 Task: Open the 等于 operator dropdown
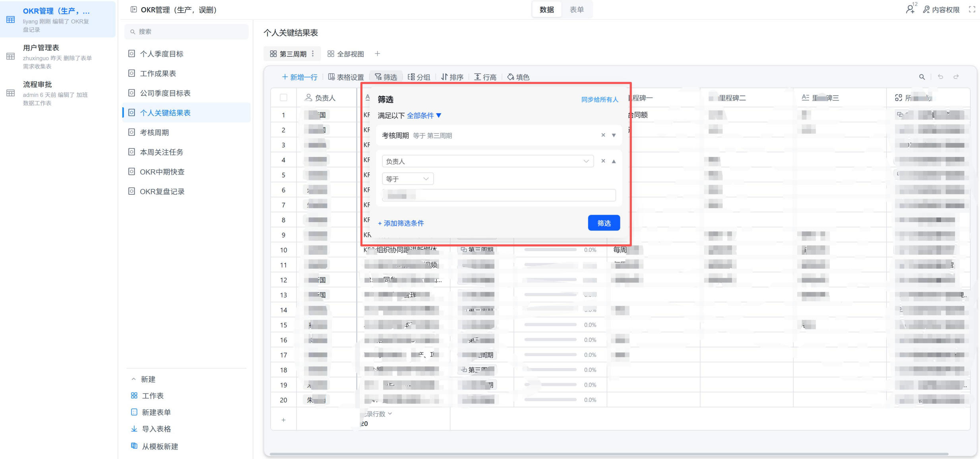click(408, 179)
